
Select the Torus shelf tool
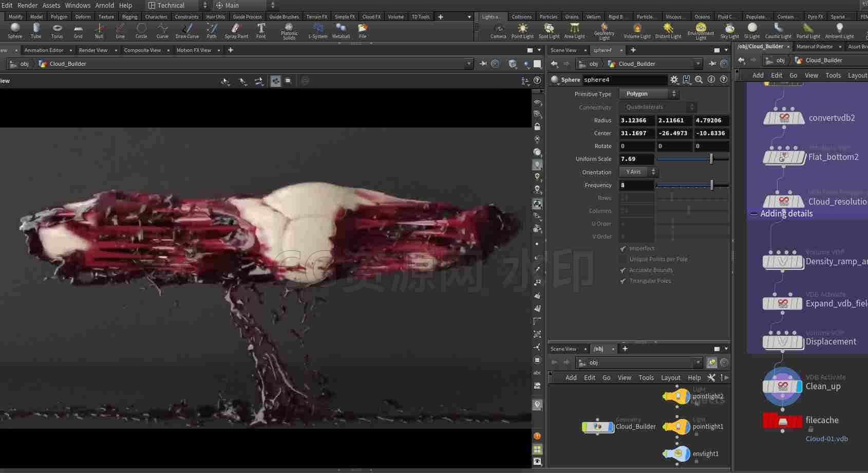[57, 31]
